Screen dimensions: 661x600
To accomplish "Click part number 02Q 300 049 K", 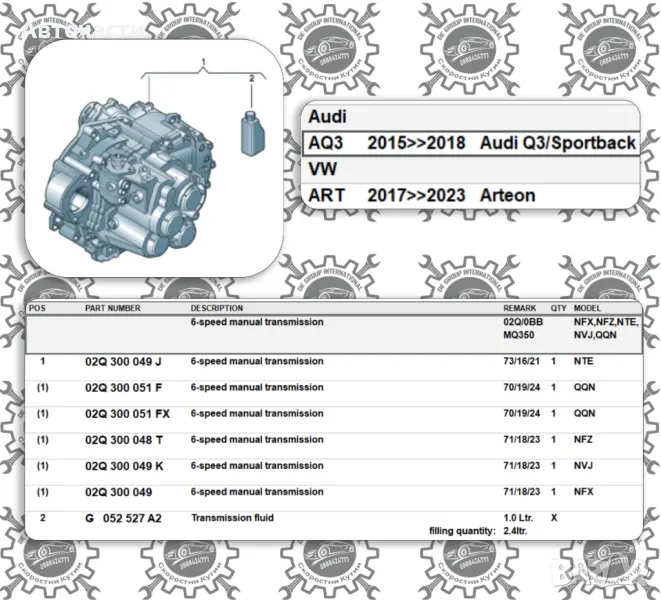I will (x=124, y=466).
